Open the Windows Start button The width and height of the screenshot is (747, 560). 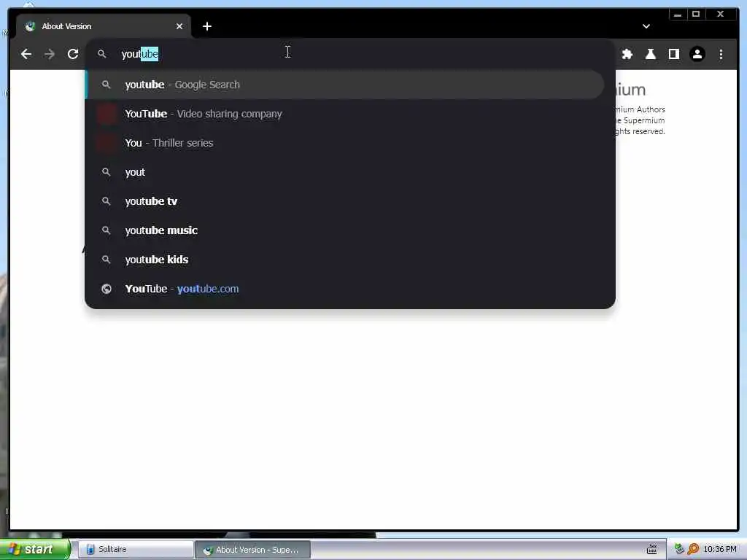tap(34, 549)
